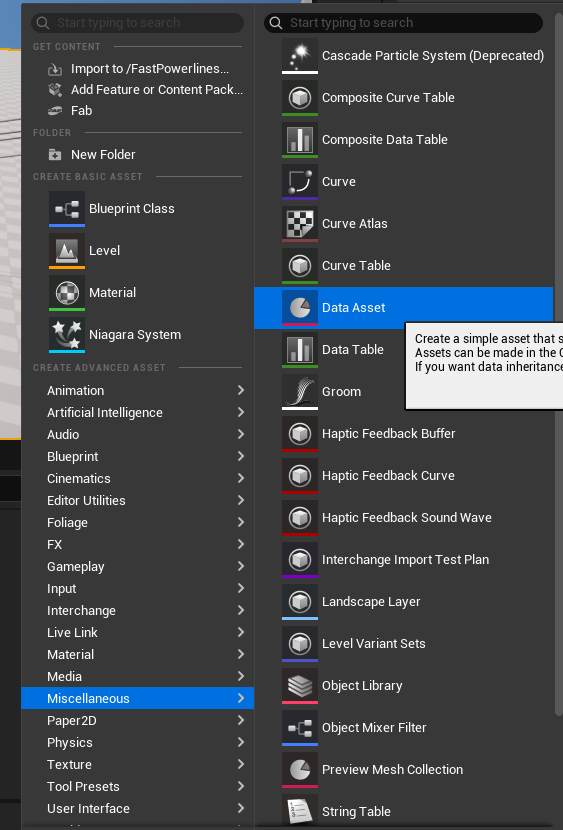
Task: Expand the Cinematics submenu arrow
Action: [x=241, y=478]
